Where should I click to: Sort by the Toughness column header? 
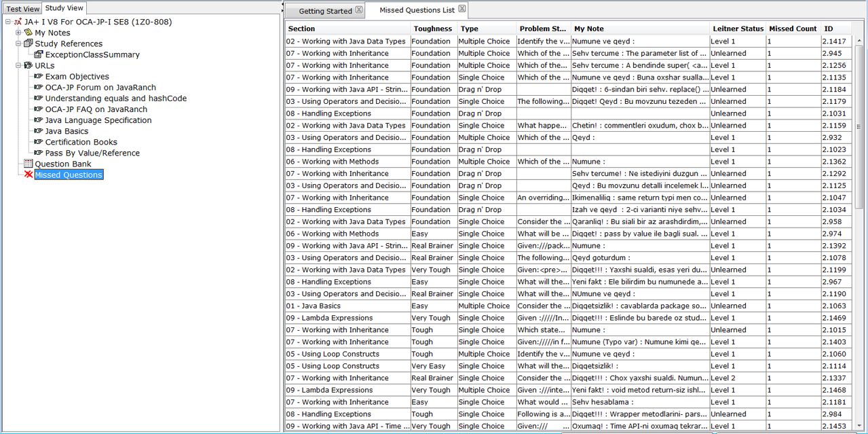tap(434, 29)
